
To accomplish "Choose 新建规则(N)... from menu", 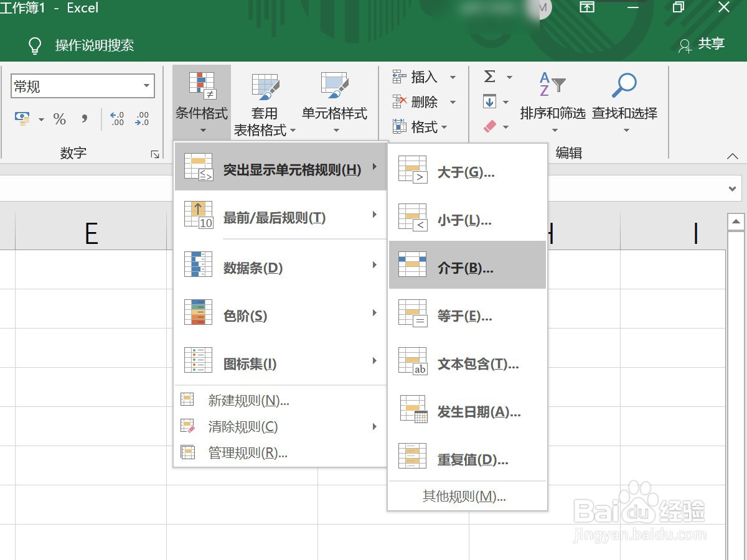I will click(280, 400).
